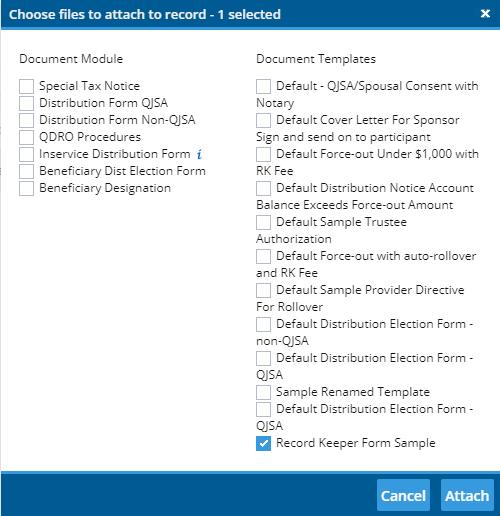The width and height of the screenshot is (500, 516).
Task: Check Inservice Distribution Form option
Action: tap(26, 154)
